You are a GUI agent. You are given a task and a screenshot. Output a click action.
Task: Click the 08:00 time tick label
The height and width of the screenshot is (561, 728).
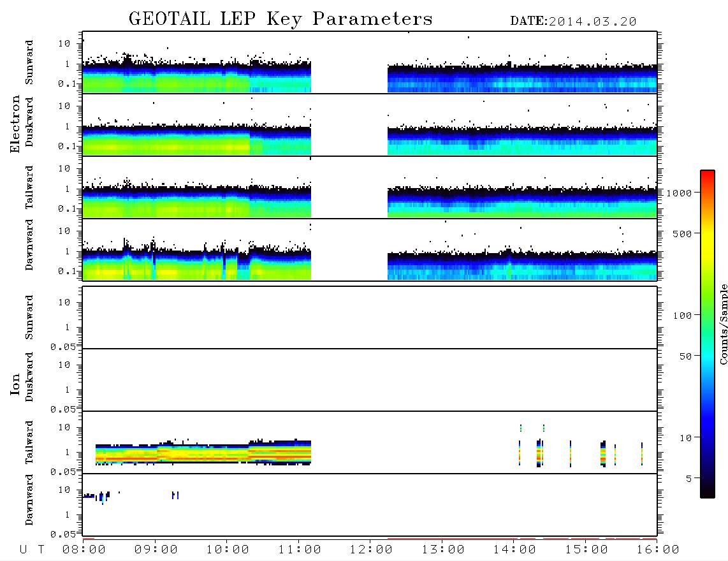(84, 550)
